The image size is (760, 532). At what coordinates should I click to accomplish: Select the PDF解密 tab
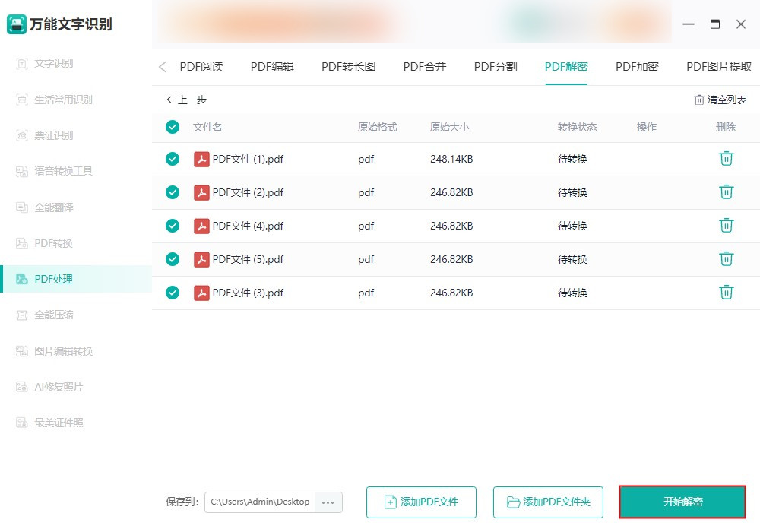click(566, 67)
